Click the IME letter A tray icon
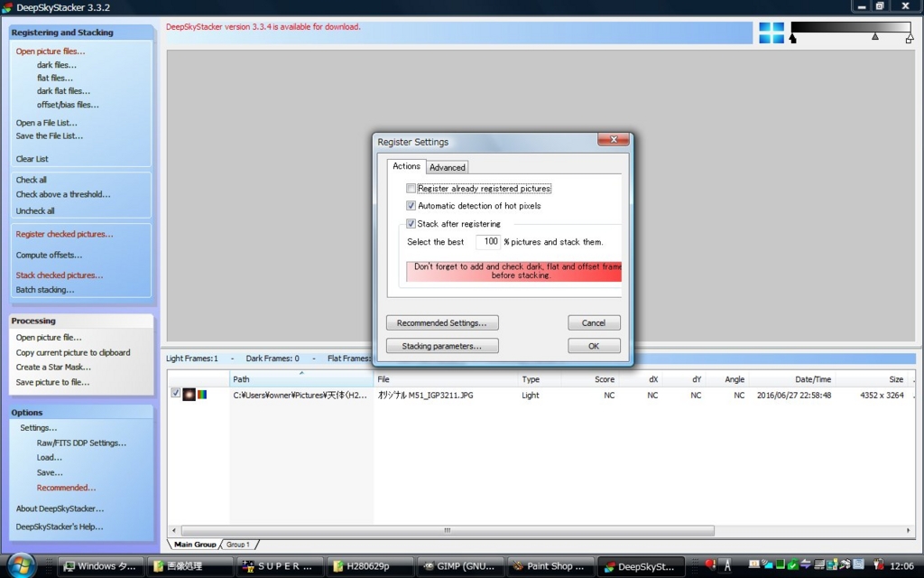 pyautogui.click(x=727, y=566)
